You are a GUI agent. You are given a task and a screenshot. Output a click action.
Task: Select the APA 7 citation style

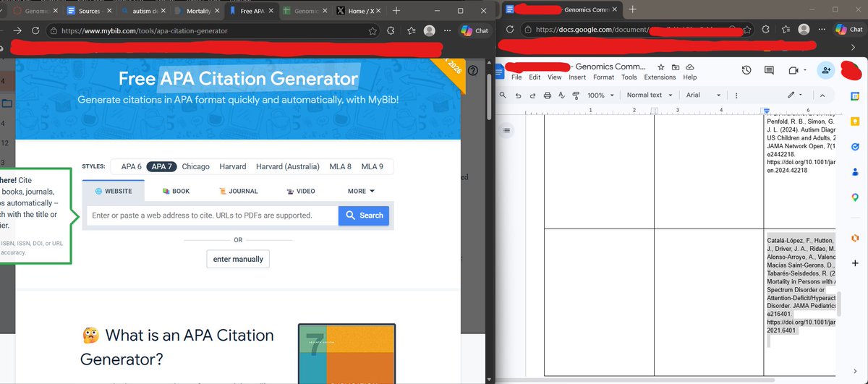[161, 166]
